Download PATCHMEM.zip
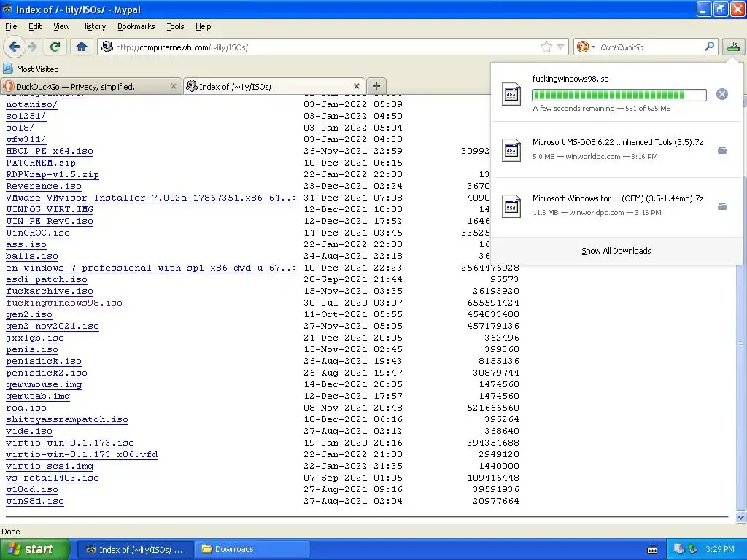 point(41,163)
